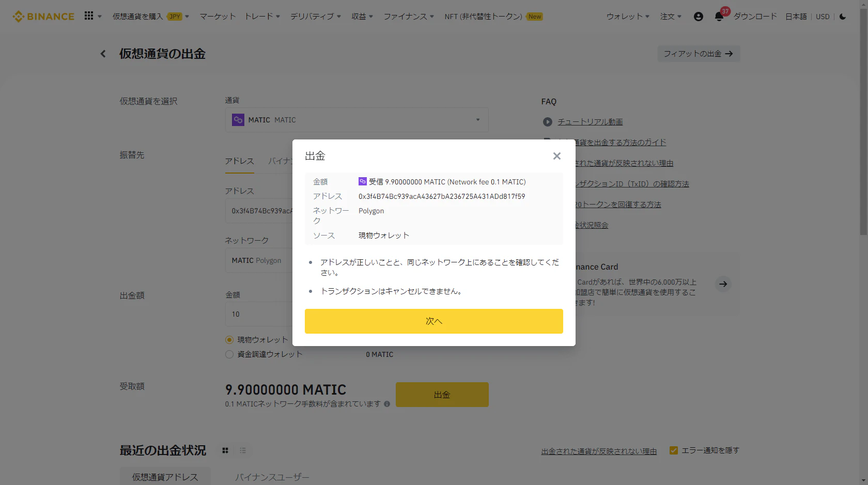This screenshot has height=485, width=868.
Task: Select the アドレス tab
Action: pyautogui.click(x=240, y=161)
